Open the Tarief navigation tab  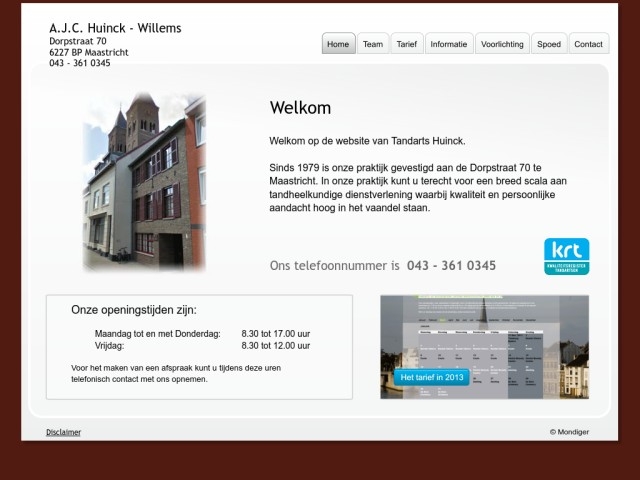tap(406, 44)
